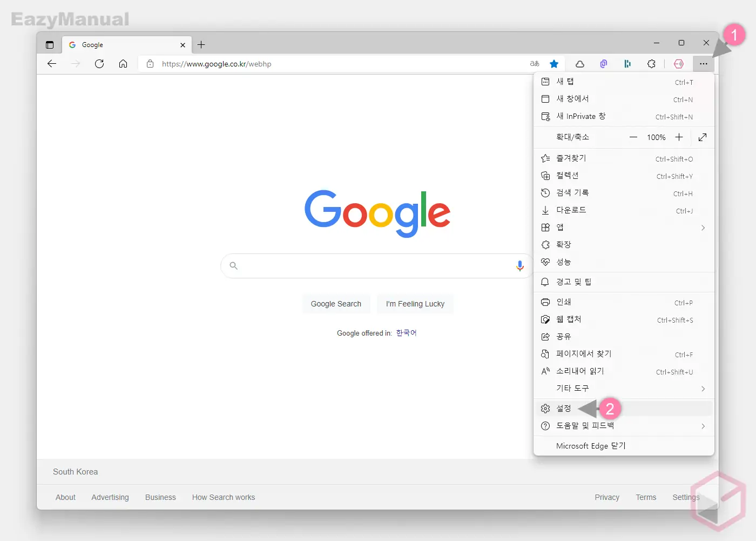Expand the 기타 도구 submenu
The image size is (756, 541).
tap(624, 389)
